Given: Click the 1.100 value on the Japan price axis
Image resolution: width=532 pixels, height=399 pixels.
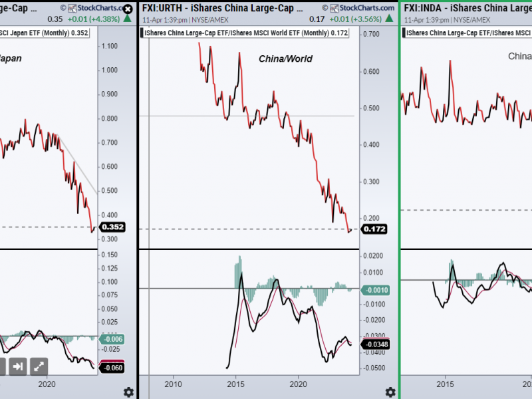Looking at the screenshot, I should pos(109,46).
